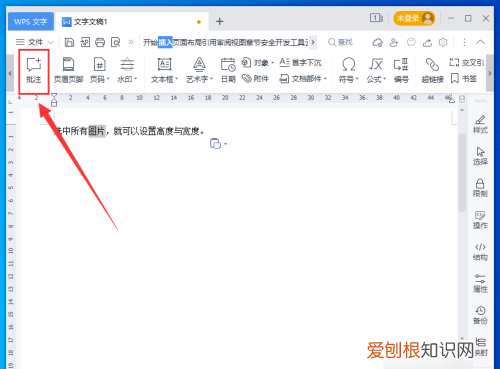Click the save icon in quick access toolbar
This screenshot has width=500, height=369.
pos(69,42)
